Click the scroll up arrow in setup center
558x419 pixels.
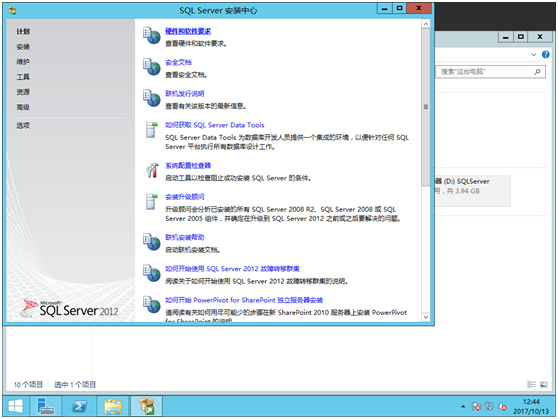coord(426,24)
